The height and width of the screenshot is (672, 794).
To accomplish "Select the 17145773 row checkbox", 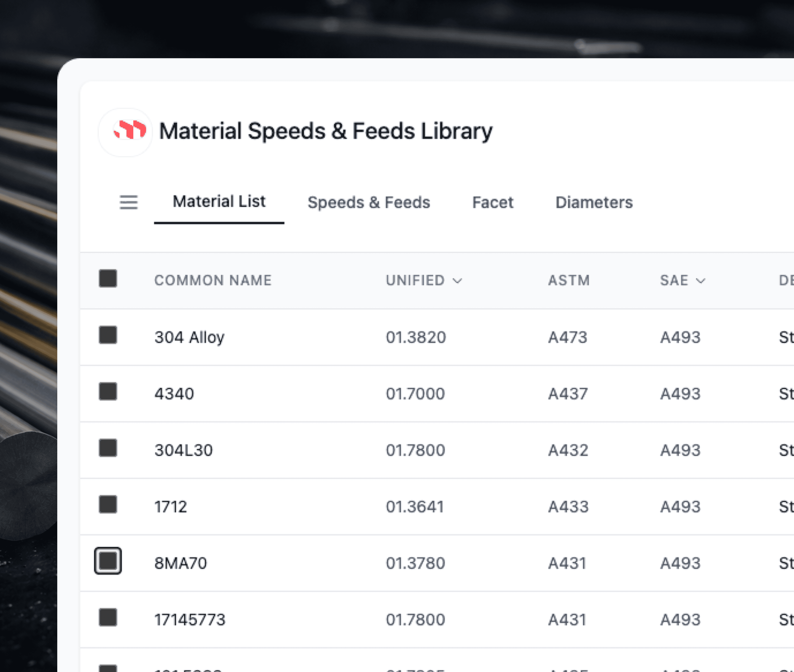I will (108, 617).
